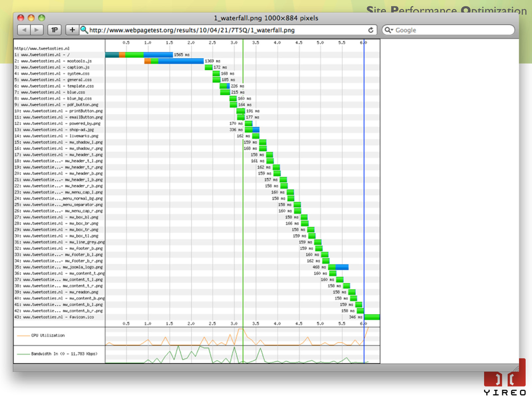Zoom window using the green button

(x=42, y=18)
